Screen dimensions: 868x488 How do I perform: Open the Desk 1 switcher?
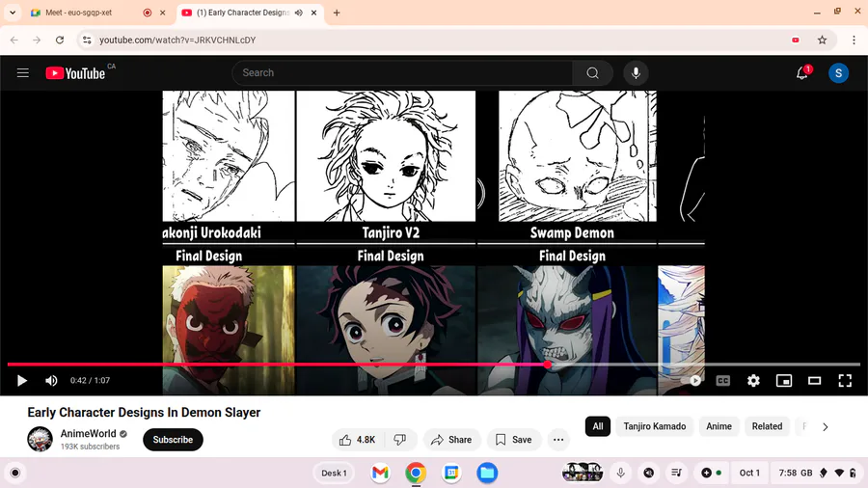pyautogui.click(x=334, y=474)
